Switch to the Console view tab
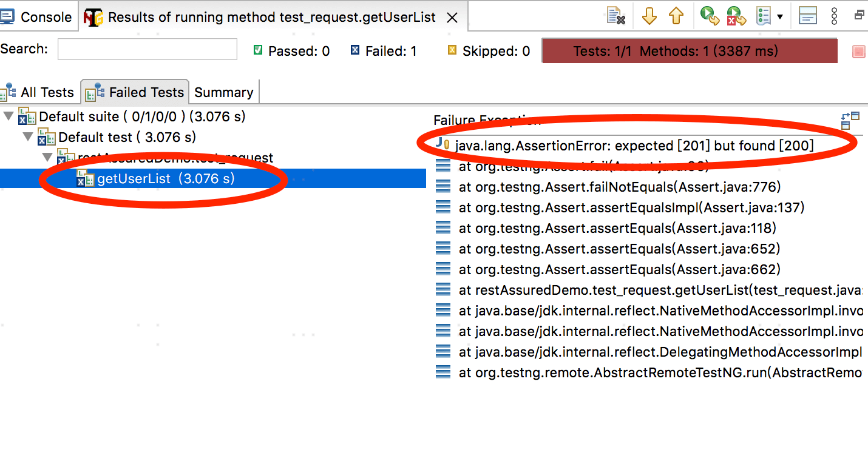 point(38,17)
